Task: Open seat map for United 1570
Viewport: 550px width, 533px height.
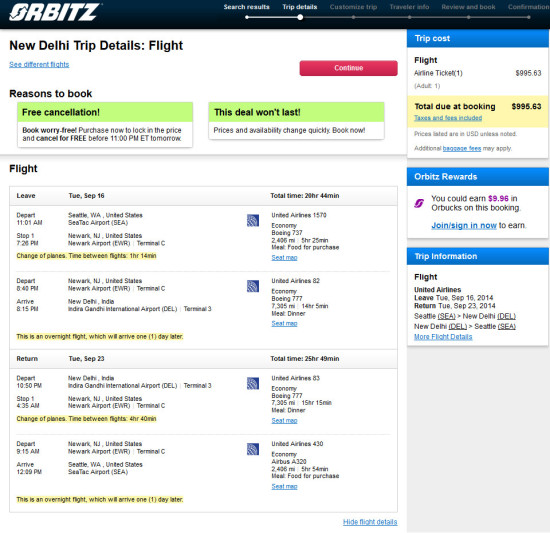Action: tap(284, 258)
